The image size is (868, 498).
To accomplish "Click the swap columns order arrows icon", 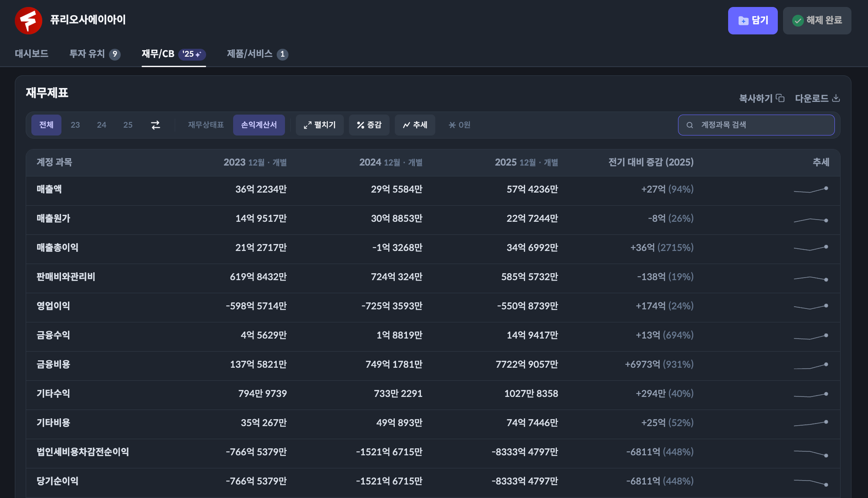I will 156,125.
